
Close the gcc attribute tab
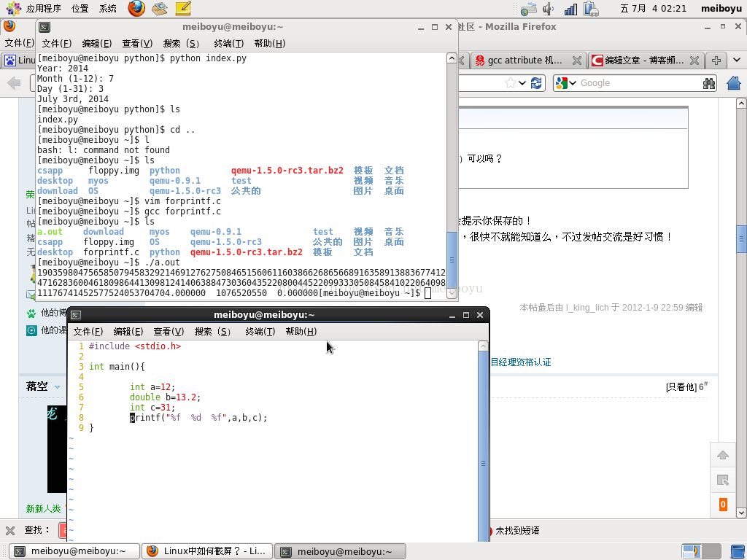click(577, 61)
